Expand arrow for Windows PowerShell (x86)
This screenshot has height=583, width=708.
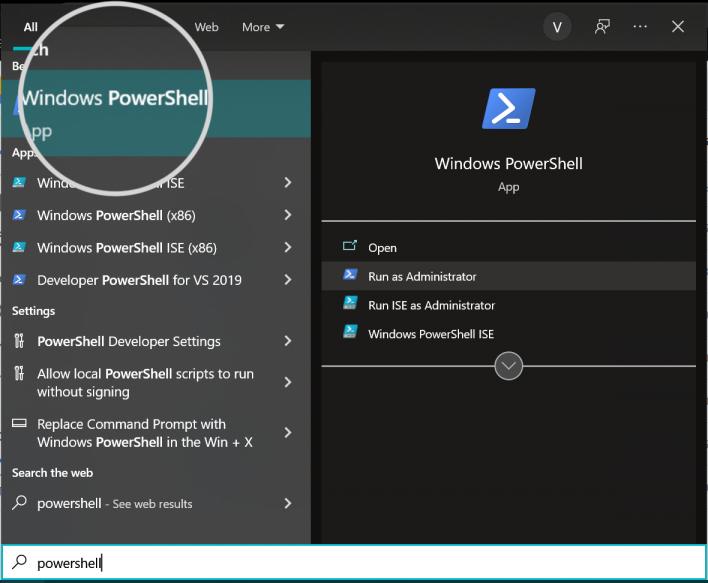[288, 215]
